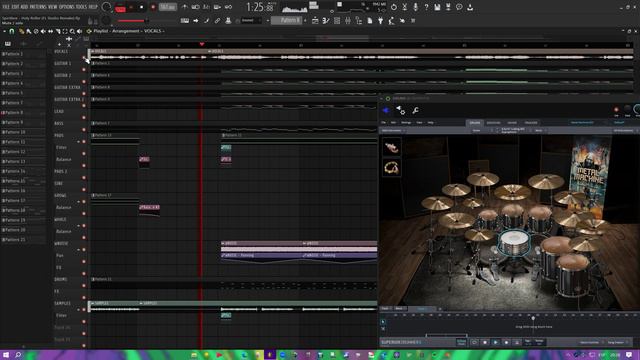Open the File menu in Superior Drummer
The image size is (640, 360).
pyautogui.click(x=383, y=122)
